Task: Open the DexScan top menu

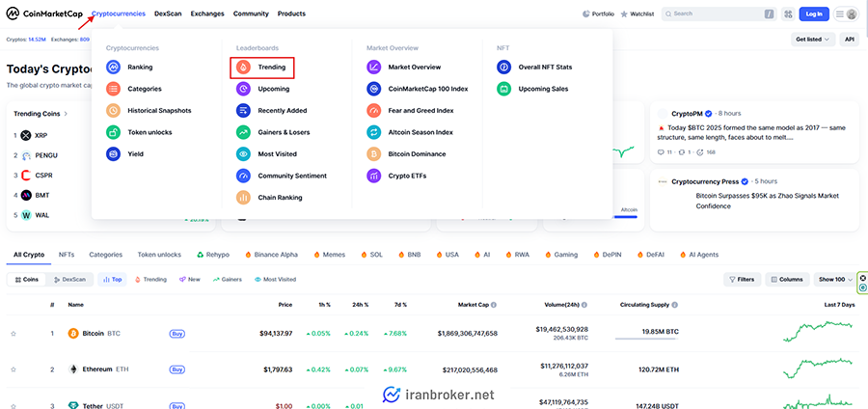Action: 168,14
